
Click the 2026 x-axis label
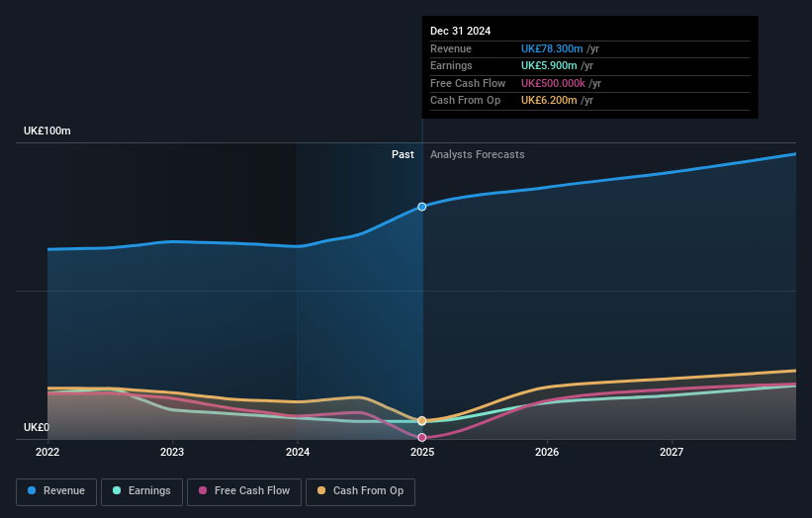[x=547, y=453]
